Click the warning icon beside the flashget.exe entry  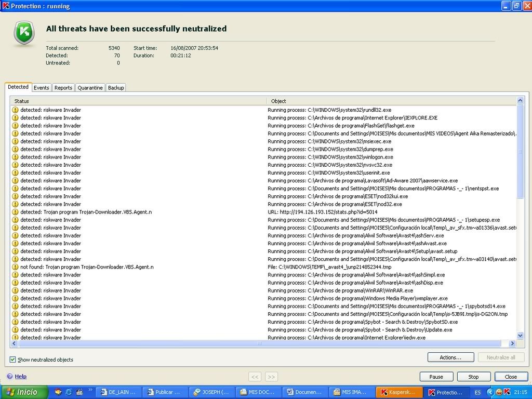tap(15, 126)
